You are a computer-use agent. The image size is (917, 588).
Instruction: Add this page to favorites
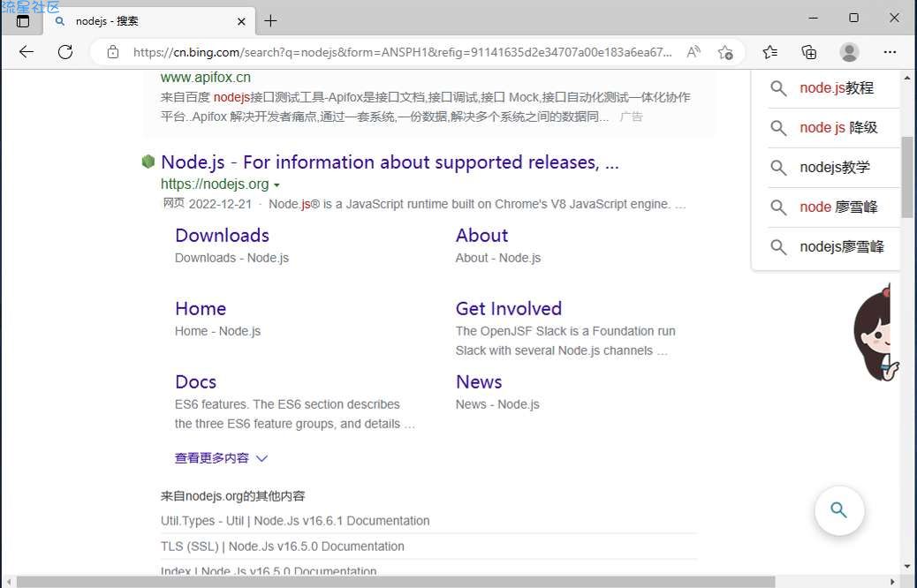coord(725,52)
